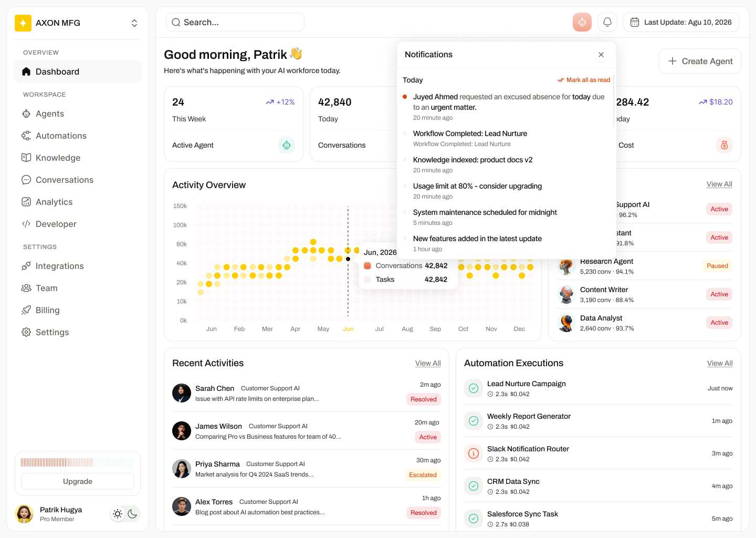This screenshot has width=756, height=538.
Task: Go to Agents in sidebar
Action: tap(78, 113)
